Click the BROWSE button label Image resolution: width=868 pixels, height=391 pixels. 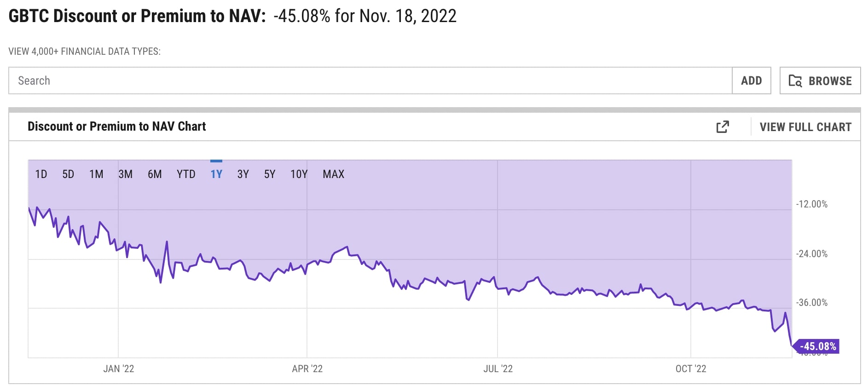pyautogui.click(x=830, y=81)
